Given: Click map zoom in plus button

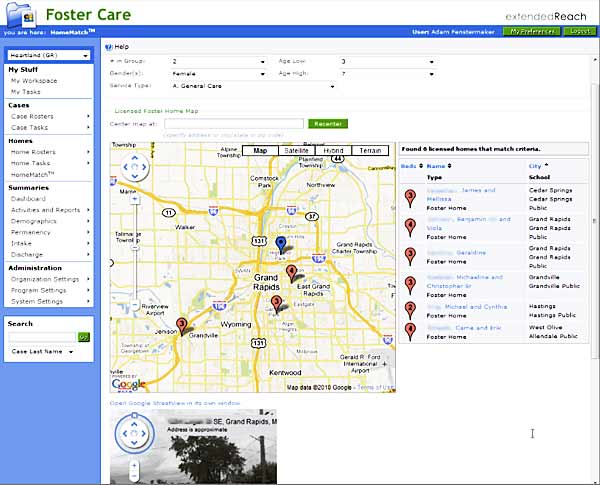Looking at the screenshot, I should (x=135, y=198).
